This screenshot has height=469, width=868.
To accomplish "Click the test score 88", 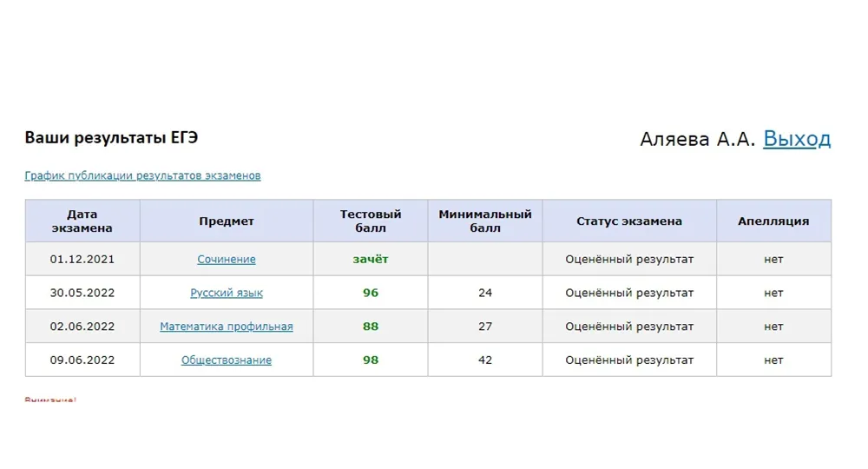I will tap(371, 327).
